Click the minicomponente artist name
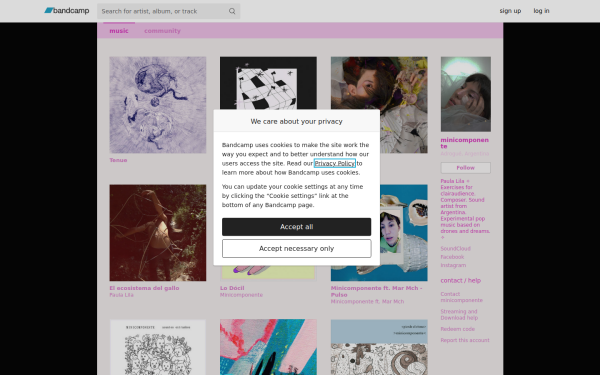This screenshot has width=600, height=375. [x=465, y=143]
